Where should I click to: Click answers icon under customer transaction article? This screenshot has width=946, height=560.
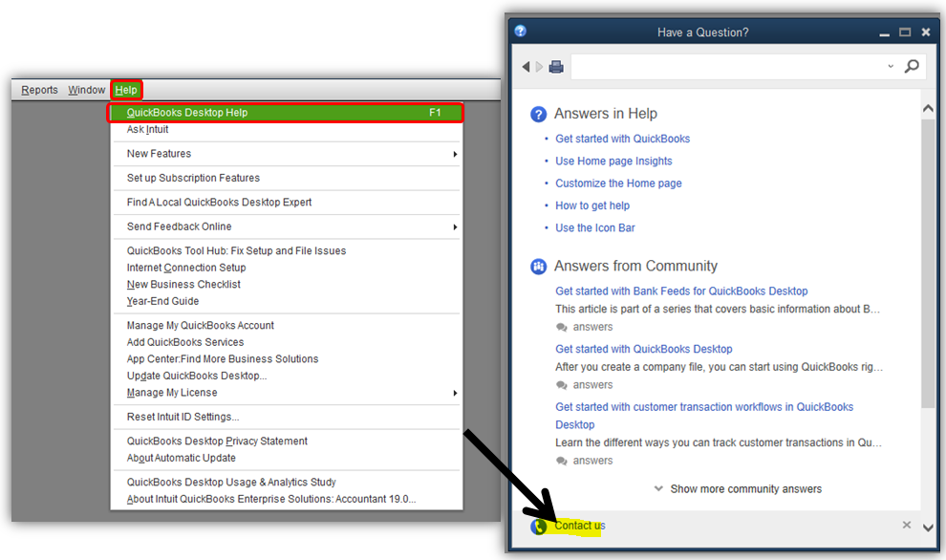pyautogui.click(x=562, y=461)
